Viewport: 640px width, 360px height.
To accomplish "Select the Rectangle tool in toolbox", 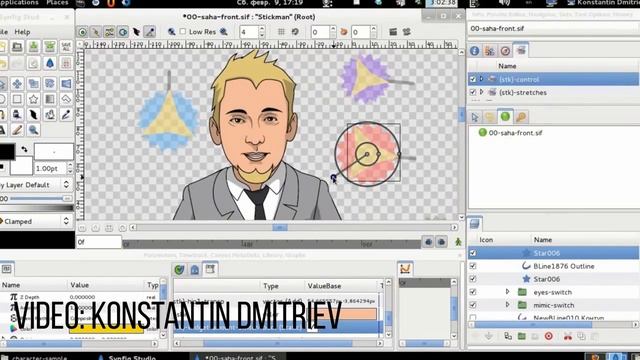I will (17, 99).
